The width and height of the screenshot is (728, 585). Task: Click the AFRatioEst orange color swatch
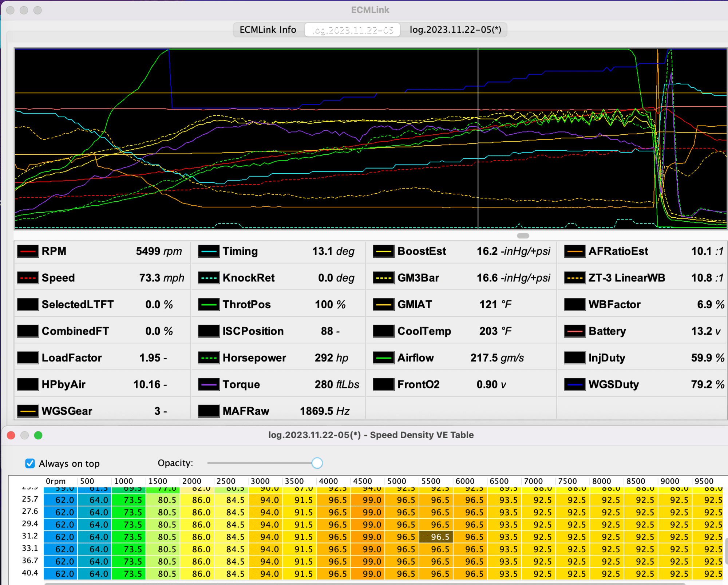pos(575,251)
